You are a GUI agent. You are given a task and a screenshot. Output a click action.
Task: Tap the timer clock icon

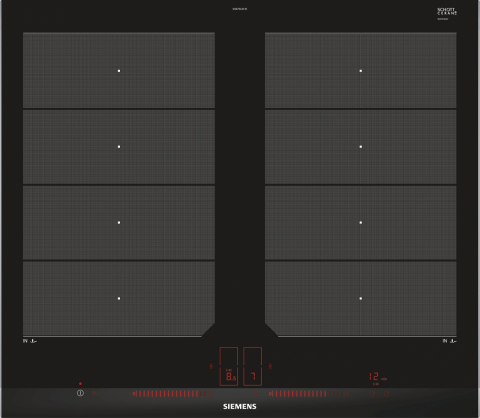point(372,394)
